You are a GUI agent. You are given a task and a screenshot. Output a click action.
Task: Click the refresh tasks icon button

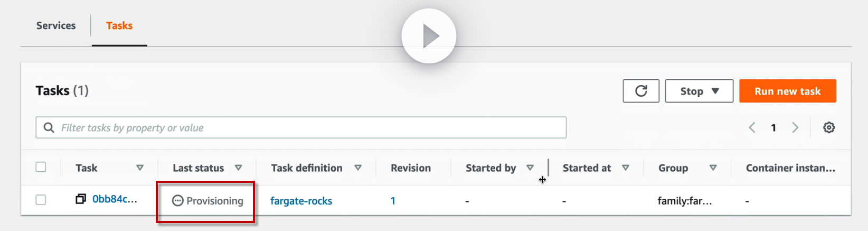[641, 91]
